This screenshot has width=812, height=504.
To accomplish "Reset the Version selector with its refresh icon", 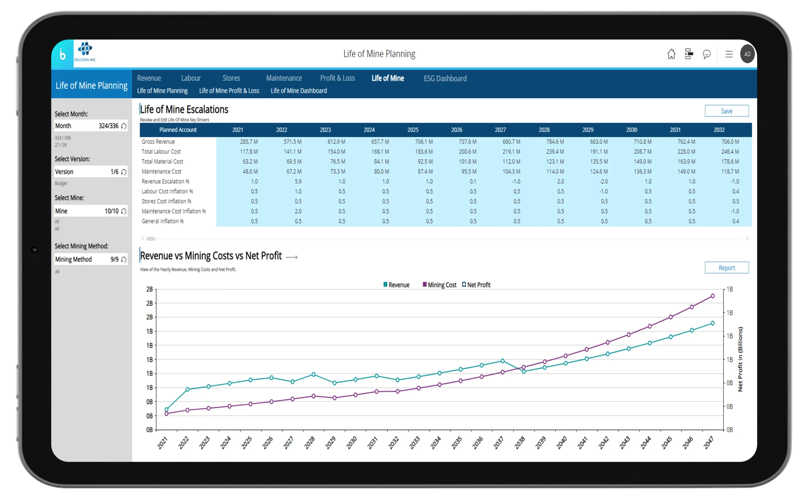I will [x=124, y=172].
